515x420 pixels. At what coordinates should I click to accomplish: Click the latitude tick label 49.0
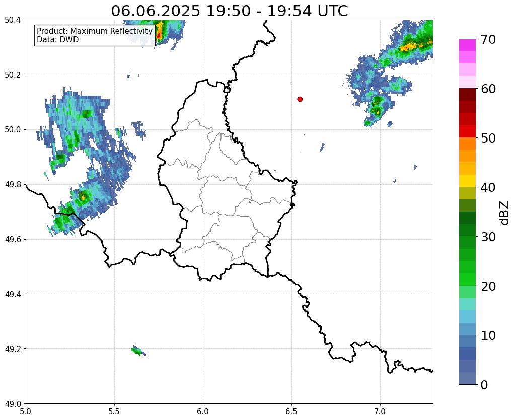[13, 404]
